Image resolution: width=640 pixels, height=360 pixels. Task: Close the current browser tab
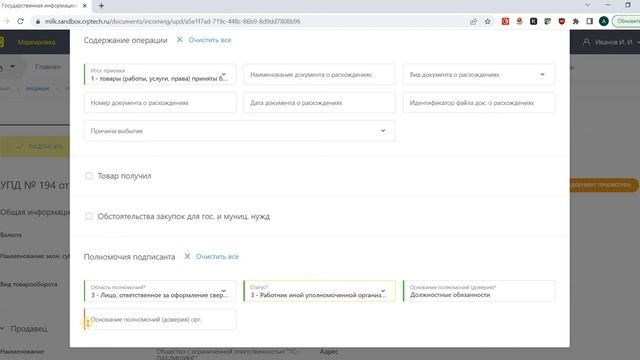pyautogui.click(x=84, y=6)
